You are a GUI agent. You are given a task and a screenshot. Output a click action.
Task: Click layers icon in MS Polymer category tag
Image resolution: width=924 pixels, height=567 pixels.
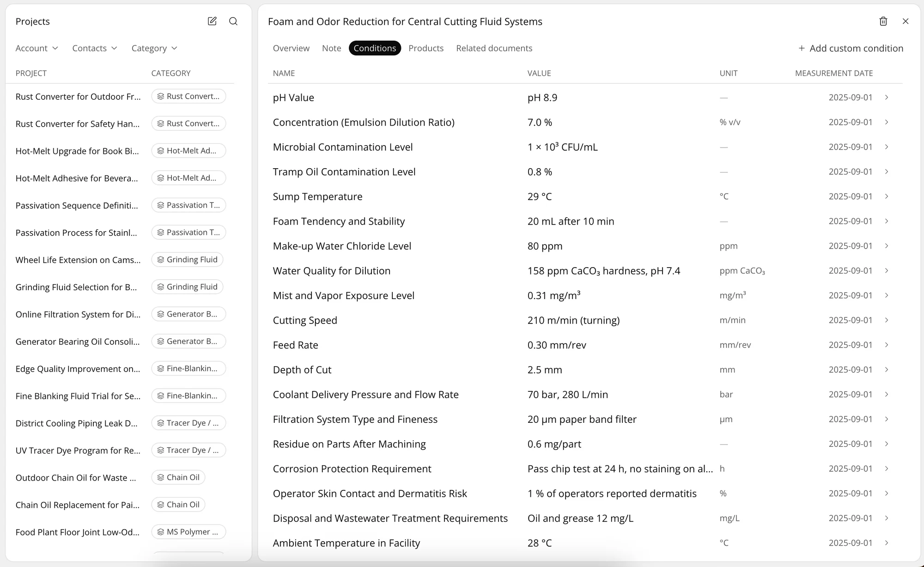[161, 532]
